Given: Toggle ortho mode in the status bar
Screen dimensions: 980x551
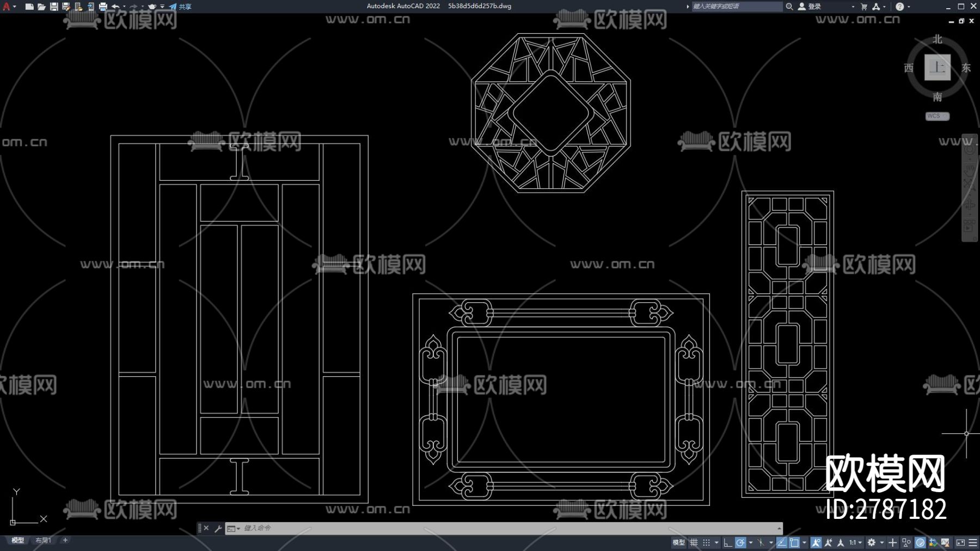Looking at the screenshot, I should pyautogui.click(x=727, y=542).
